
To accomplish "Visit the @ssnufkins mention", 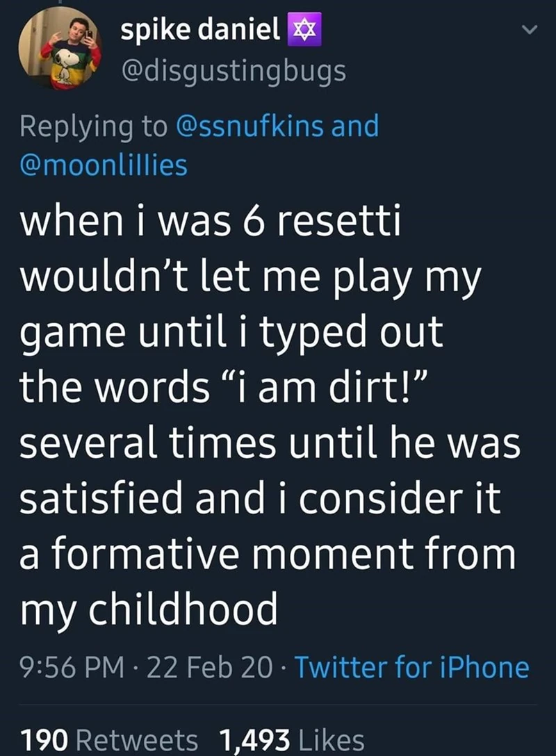I will coord(252,126).
